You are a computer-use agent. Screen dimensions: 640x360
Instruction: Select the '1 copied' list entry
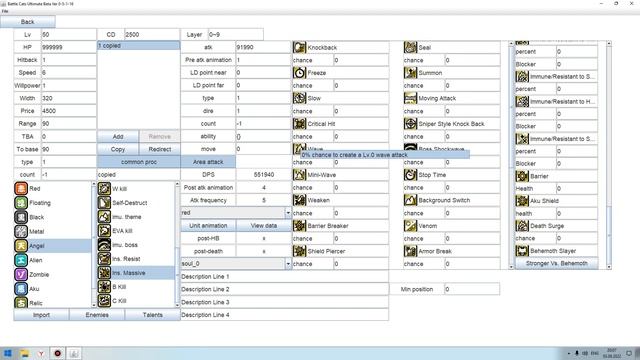[138, 46]
